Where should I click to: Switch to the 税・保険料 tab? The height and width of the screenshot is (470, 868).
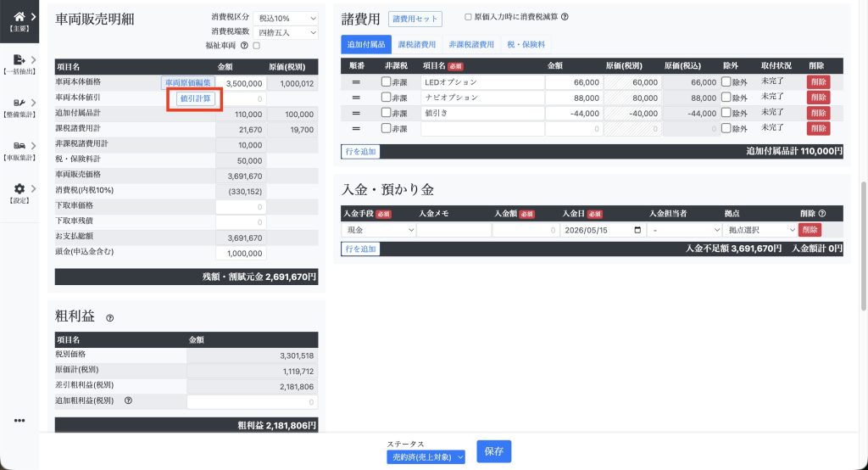coord(526,44)
